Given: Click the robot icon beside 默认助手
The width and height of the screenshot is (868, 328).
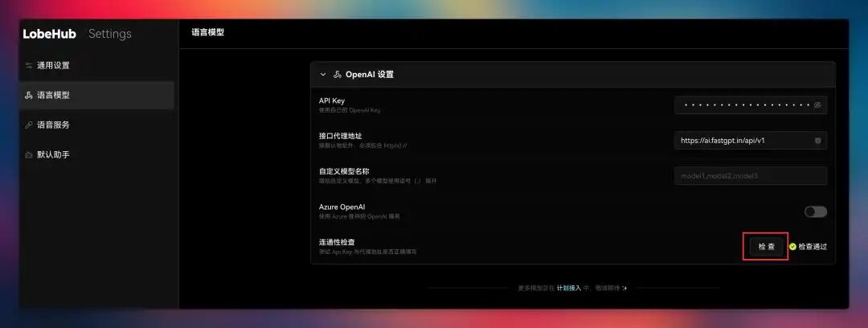Looking at the screenshot, I should (x=29, y=155).
